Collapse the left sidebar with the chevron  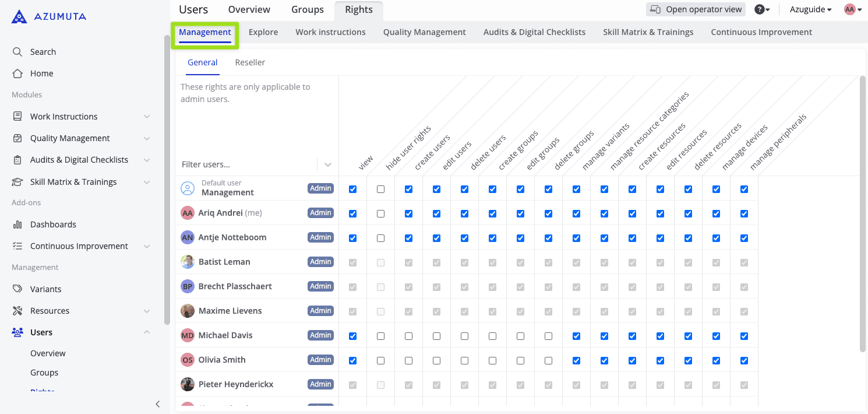pos(157,404)
